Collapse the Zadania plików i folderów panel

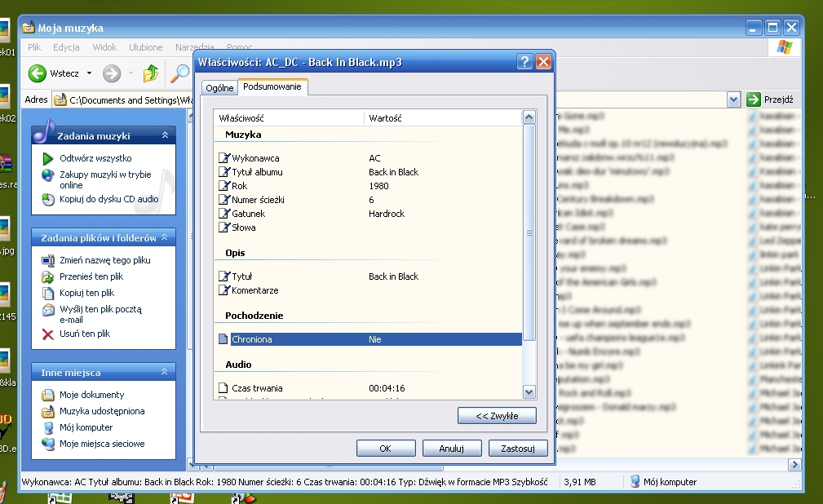tap(165, 237)
